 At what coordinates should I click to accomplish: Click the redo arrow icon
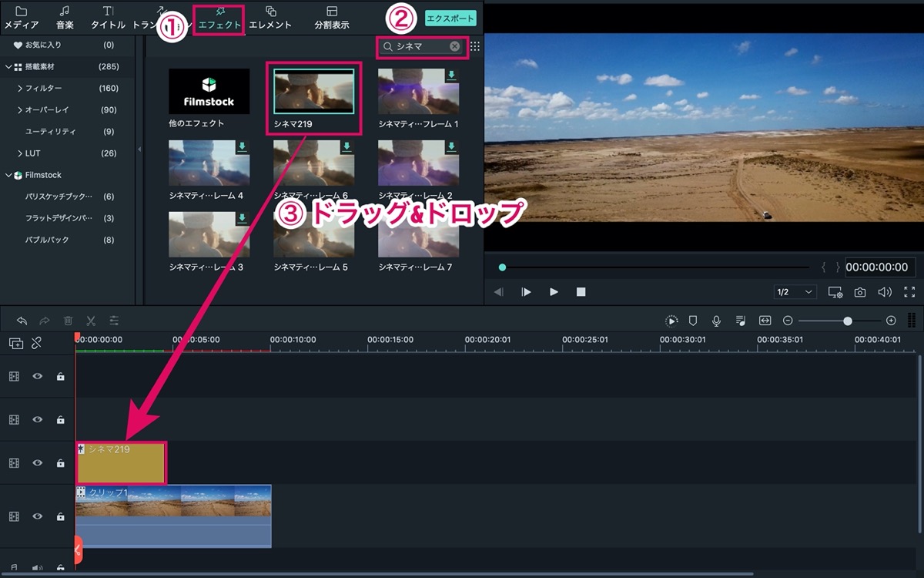click(x=45, y=321)
